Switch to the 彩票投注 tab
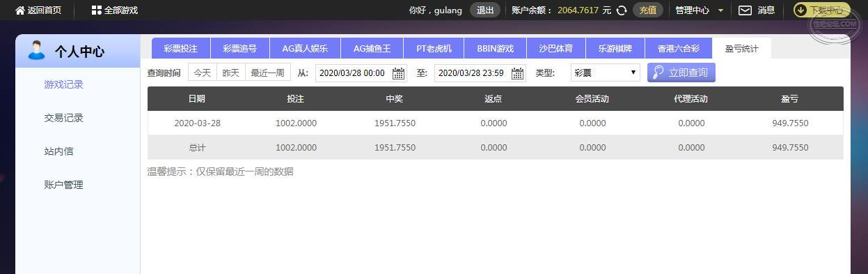The width and height of the screenshot is (868, 274). tap(181, 49)
